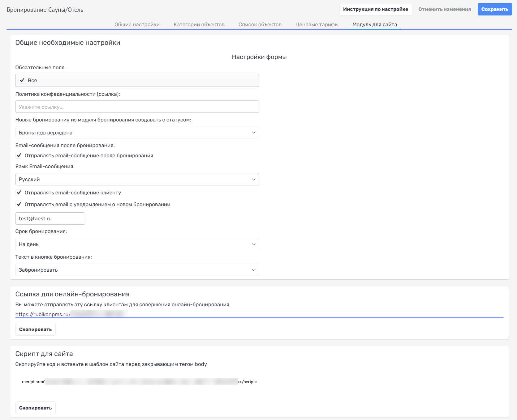Click the "Email-сообщения после бронирования:" label
Image resolution: width=517 pixels, height=420 pixels.
tap(65, 145)
